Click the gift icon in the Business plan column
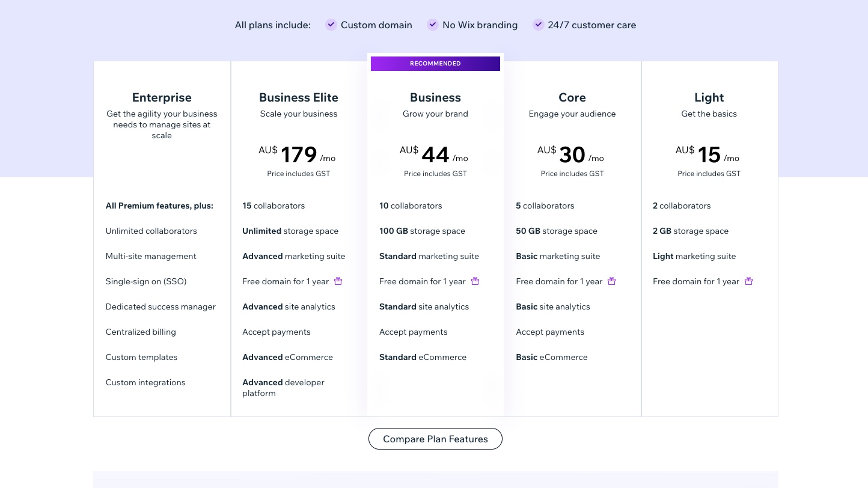The height and width of the screenshot is (488, 868). [475, 281]
